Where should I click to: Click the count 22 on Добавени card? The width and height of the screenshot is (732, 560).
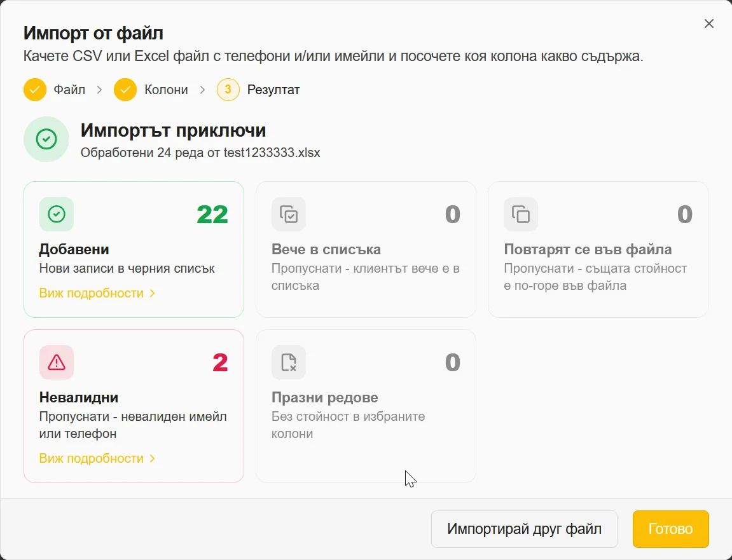click(x=212, y=215)
